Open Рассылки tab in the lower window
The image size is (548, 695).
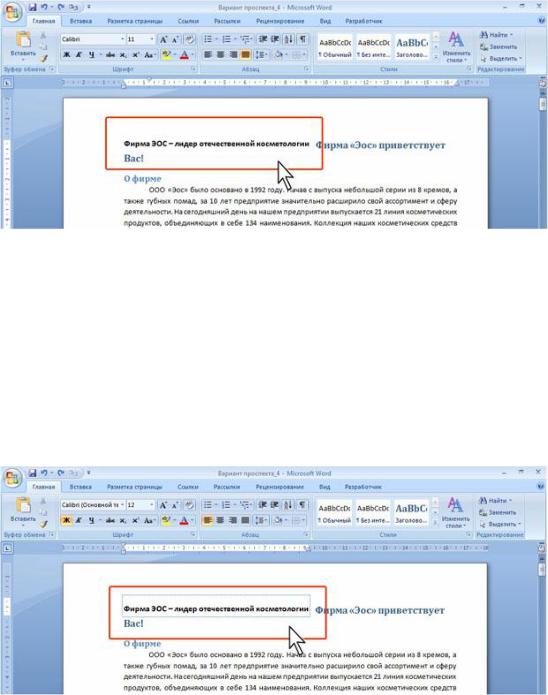click(226, 487)
